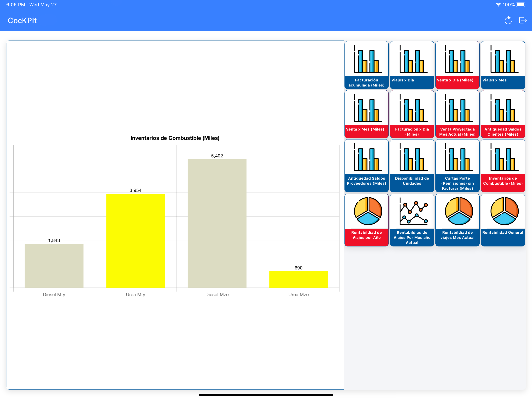Open Rentabildiad de viajes Mes Actual tile

coord(457,220)
